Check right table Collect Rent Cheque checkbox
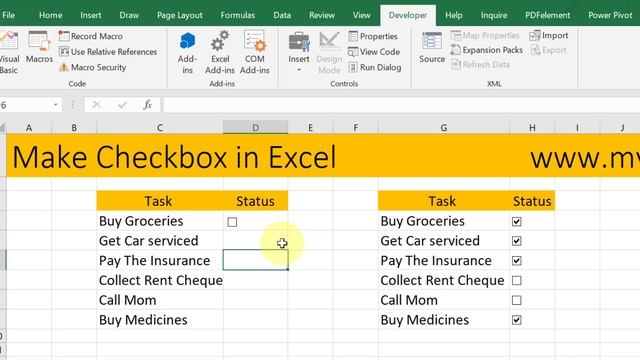 (517, 281)
